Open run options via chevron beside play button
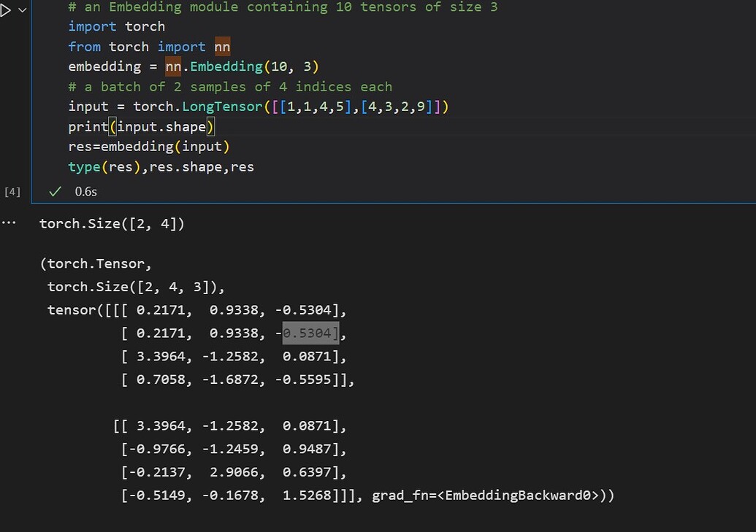 [x=20, y=9]
